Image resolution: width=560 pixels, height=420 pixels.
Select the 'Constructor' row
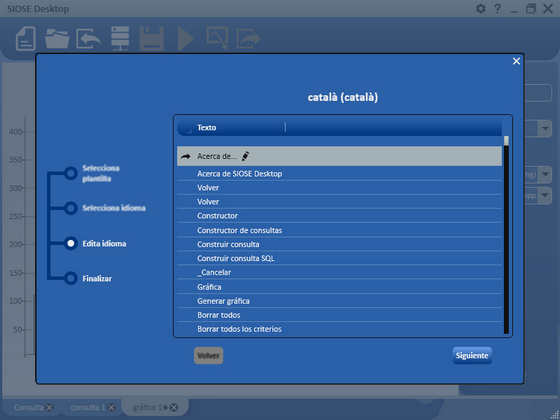coord(339,216)
